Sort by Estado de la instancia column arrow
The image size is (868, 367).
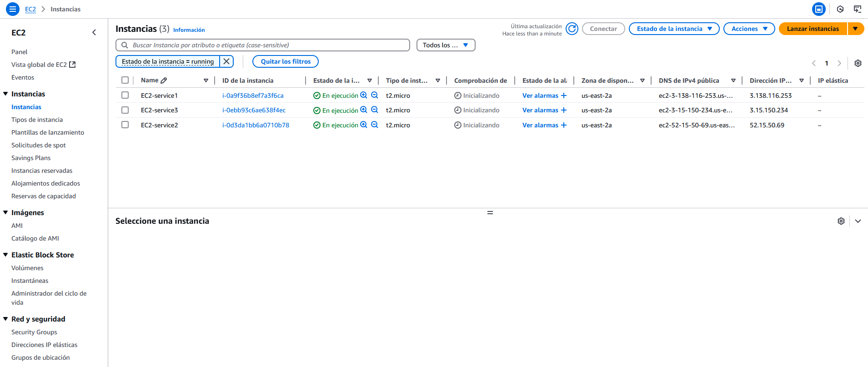(x=370, y=80)
